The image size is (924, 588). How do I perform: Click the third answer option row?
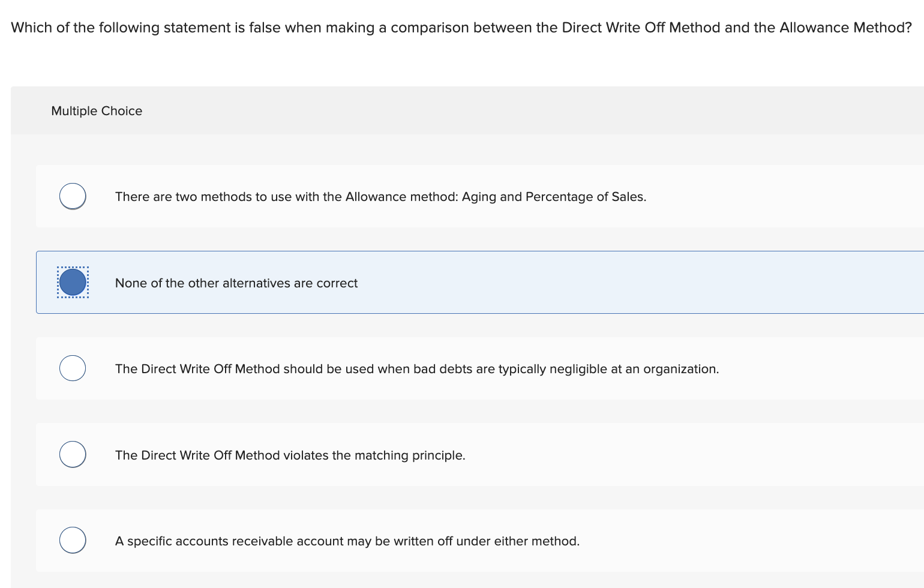420,368
